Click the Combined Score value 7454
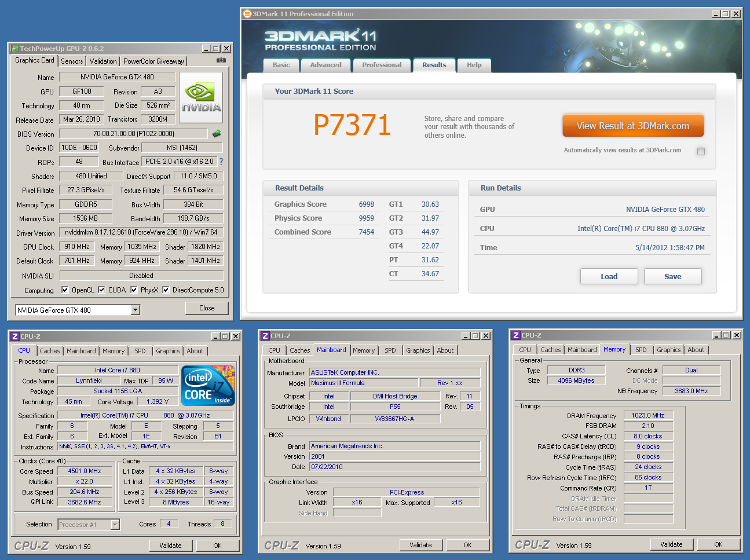The width and height of the screenshot is (750, 560). 367,232
